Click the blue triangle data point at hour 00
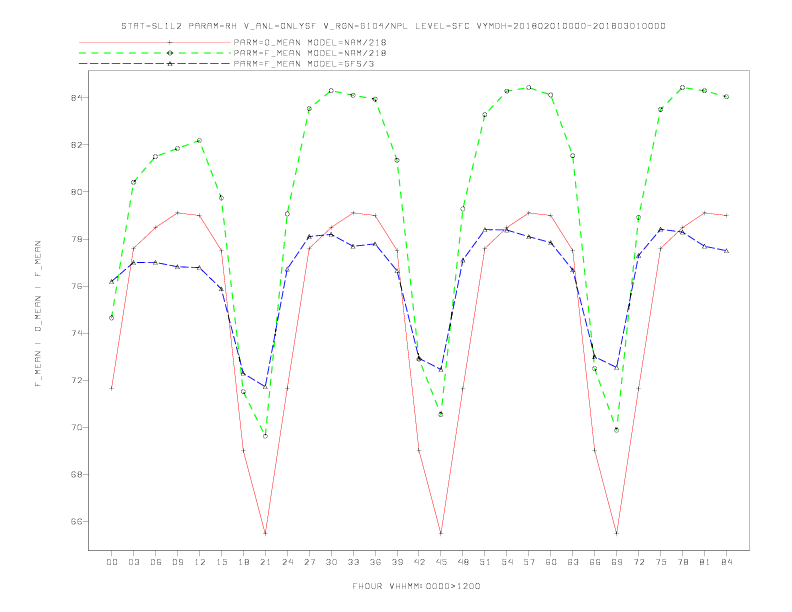The width and height of the screenshot is (792, 612). [x=112, y=281]
